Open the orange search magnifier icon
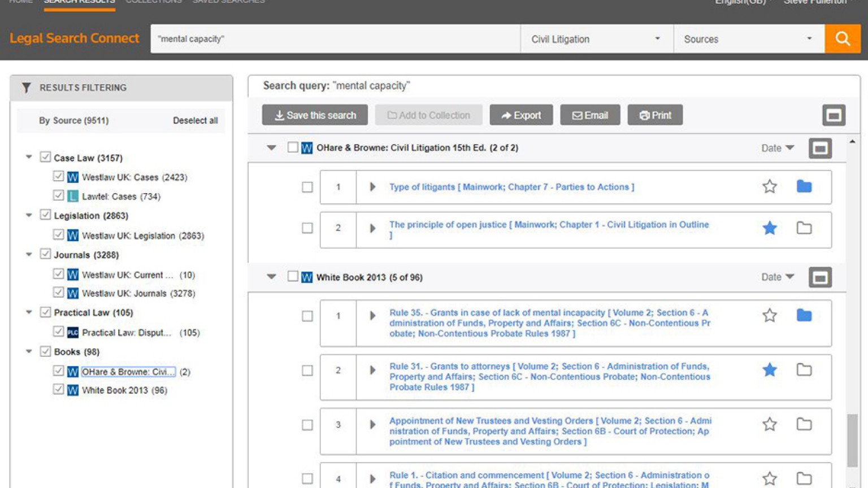Screen dimensions: 868x488 pyautogui.click(x=842, y=38)
